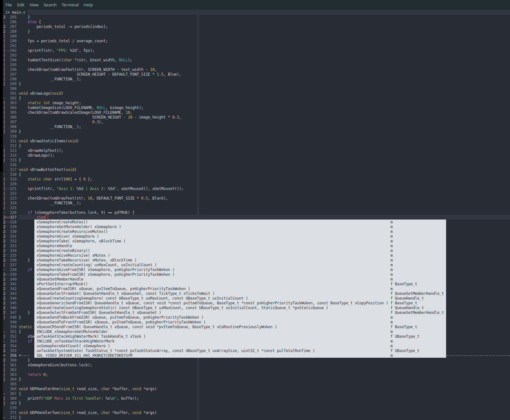The height and width of the screenshot is (420, 510).
Task: Click the vDrawHelpText(); call
Action: point(45,151)
